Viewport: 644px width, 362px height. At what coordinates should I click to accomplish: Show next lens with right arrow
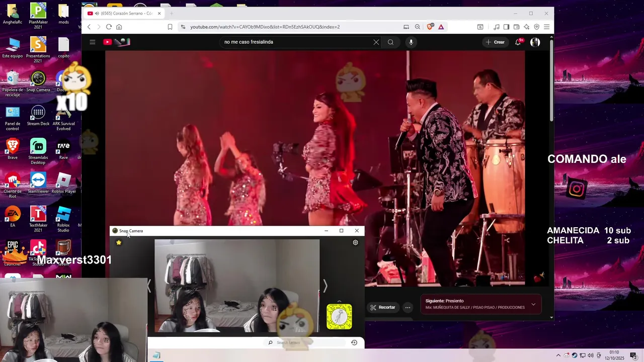(325, 286)
